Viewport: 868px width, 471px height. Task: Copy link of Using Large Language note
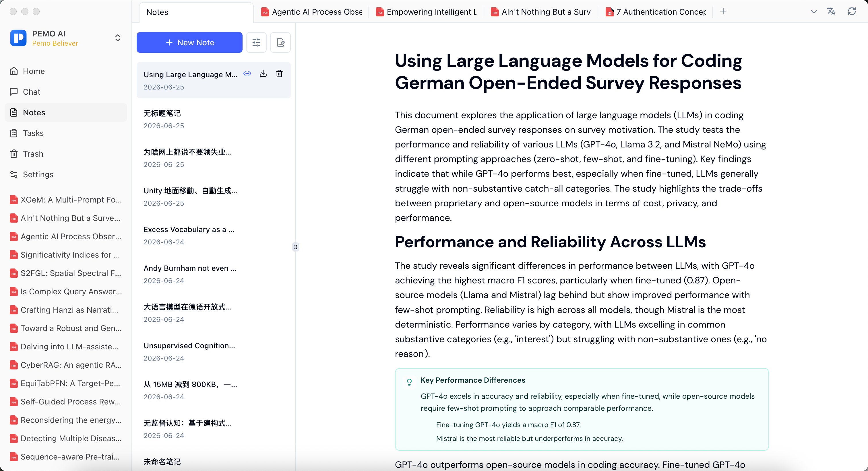(247, 73)
